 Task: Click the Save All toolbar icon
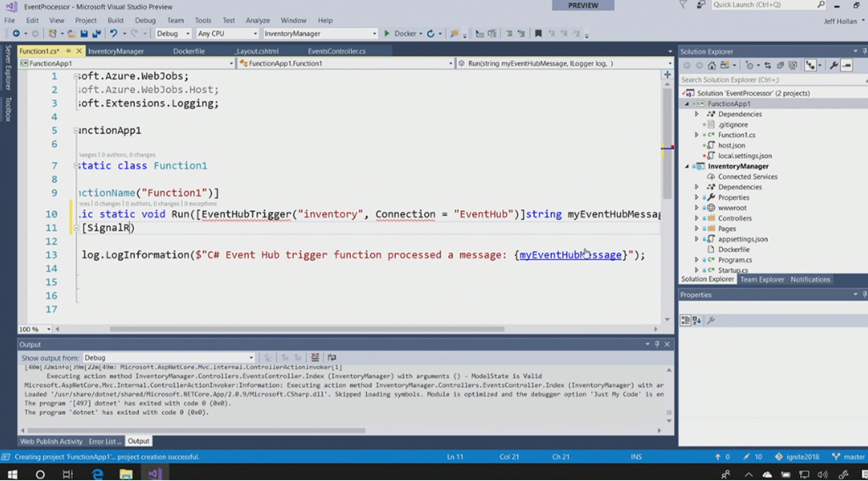point(97,34)
